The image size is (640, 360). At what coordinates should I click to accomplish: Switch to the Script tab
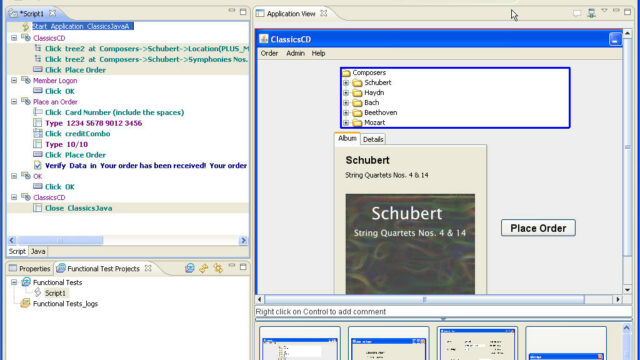[17, 251]
